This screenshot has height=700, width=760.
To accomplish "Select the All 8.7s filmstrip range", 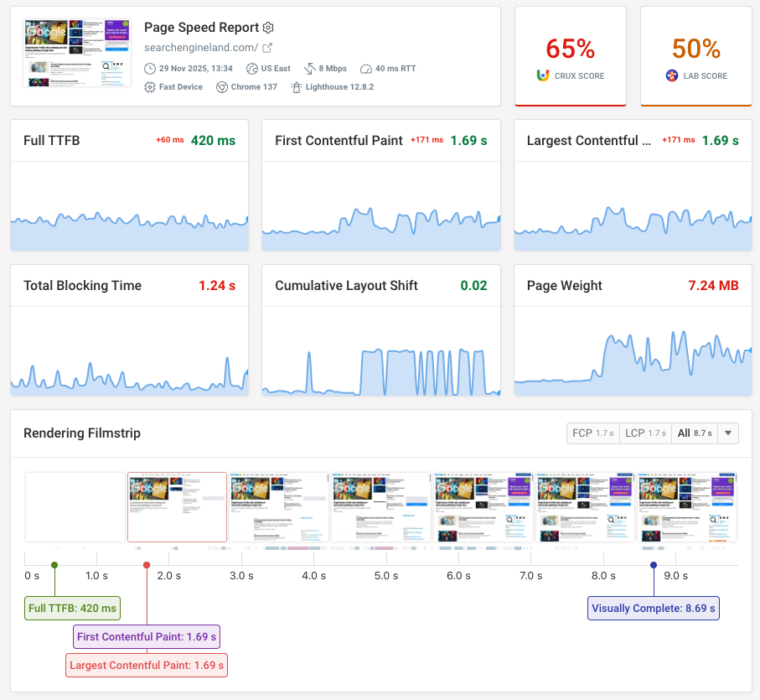I will pyautogui.click(x=694, y=433).
